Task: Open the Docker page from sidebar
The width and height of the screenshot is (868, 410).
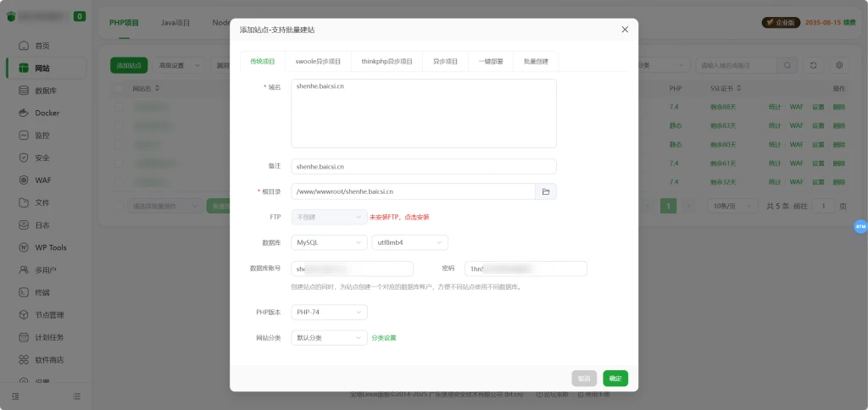Action: (47, 113)
